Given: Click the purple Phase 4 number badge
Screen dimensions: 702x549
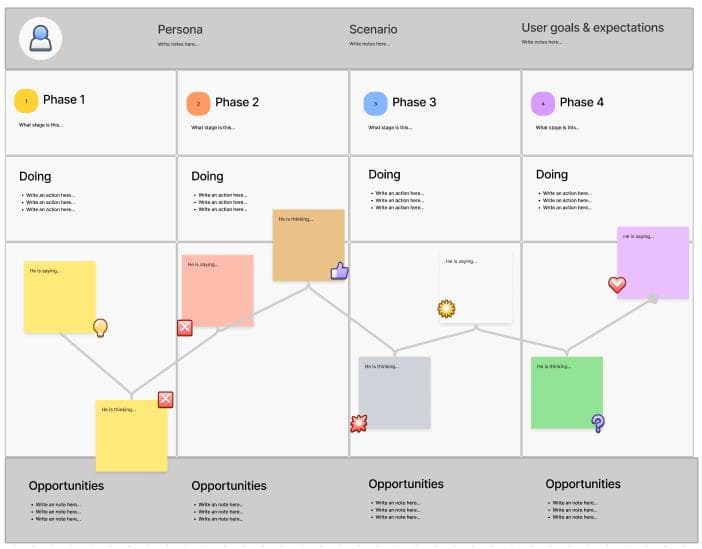Looking at the screenshot, I should 543,103.
